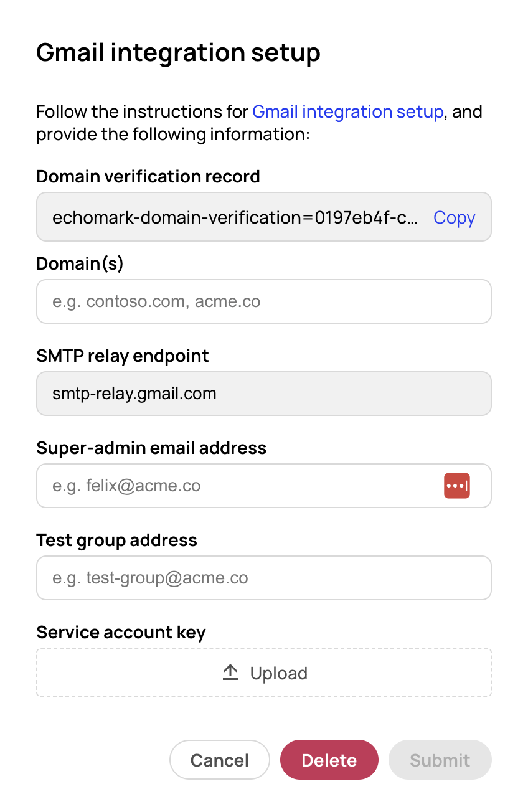This screenshot has height=812, width=528.
Task: Open the Gmail integration setup link
Action: point(348,111)
